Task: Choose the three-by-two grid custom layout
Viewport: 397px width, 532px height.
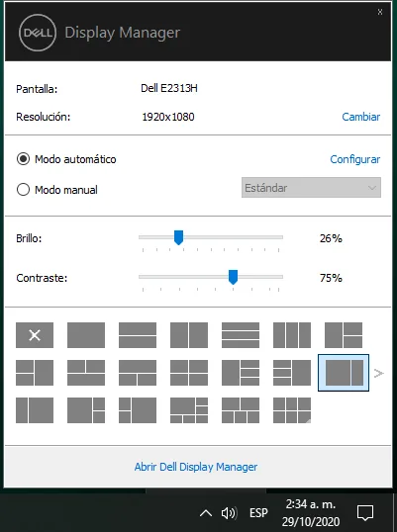Action: [x=292, y=410]
